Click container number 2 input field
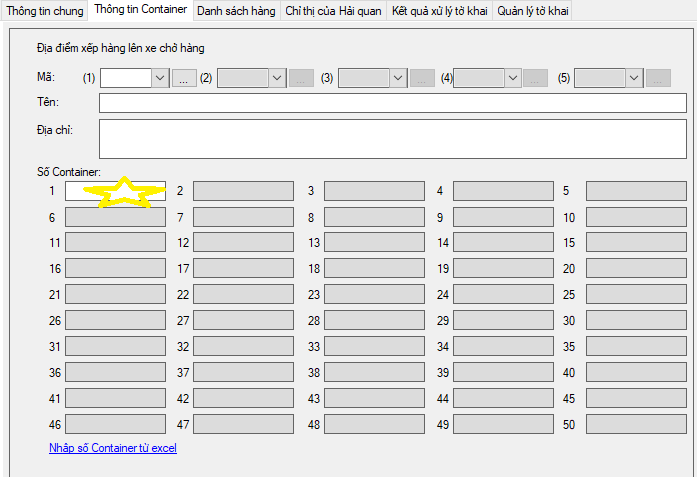 click(x=243, y=191)
